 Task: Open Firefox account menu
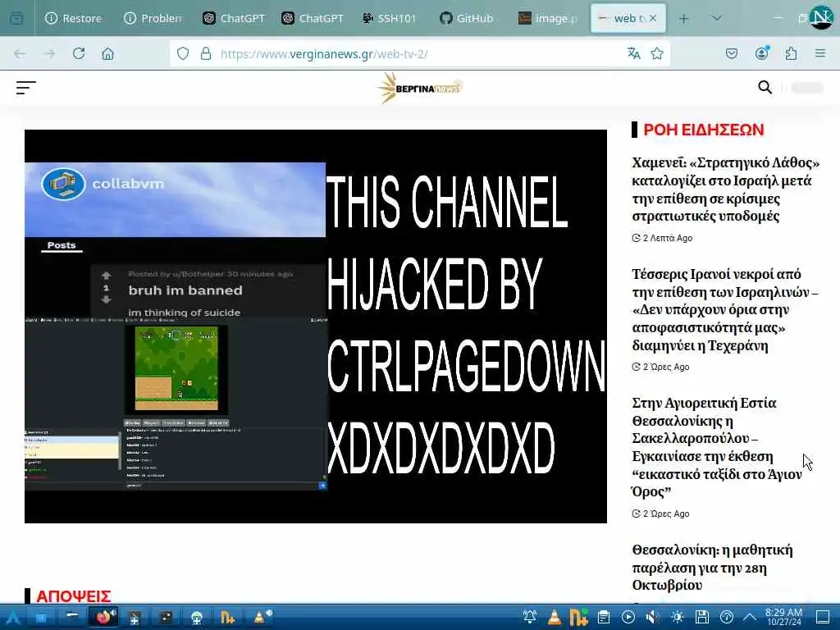click(x=762, y=53)
